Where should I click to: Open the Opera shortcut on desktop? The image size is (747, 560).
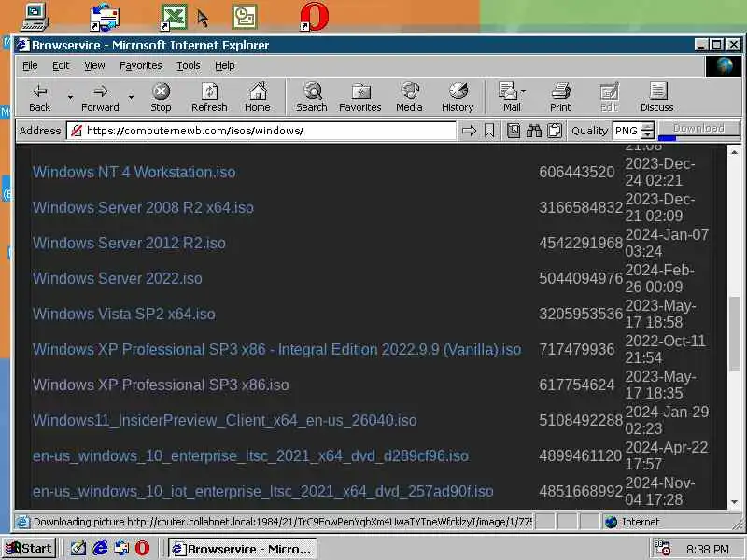(315, 17)
